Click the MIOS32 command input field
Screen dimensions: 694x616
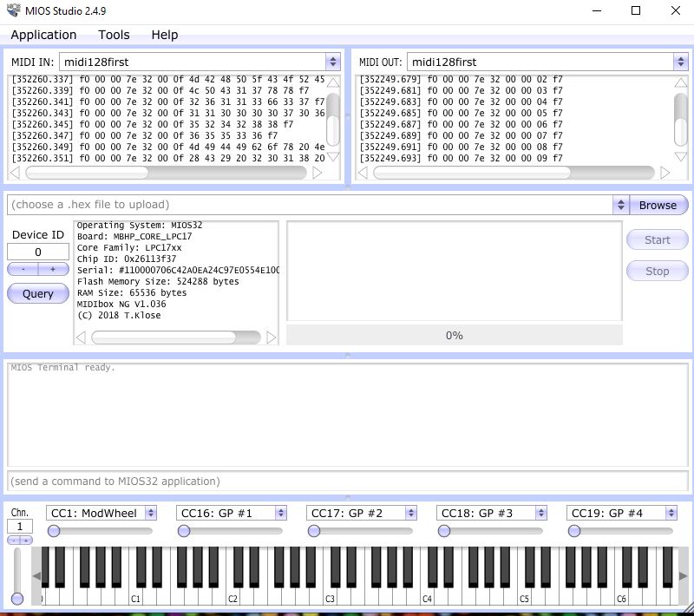[348, 481]
